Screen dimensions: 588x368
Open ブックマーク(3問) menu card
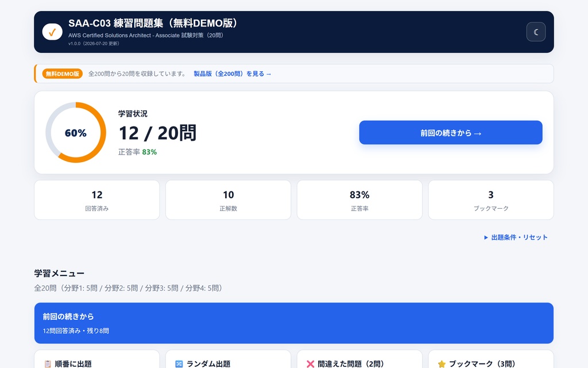[x=491, y=359]
